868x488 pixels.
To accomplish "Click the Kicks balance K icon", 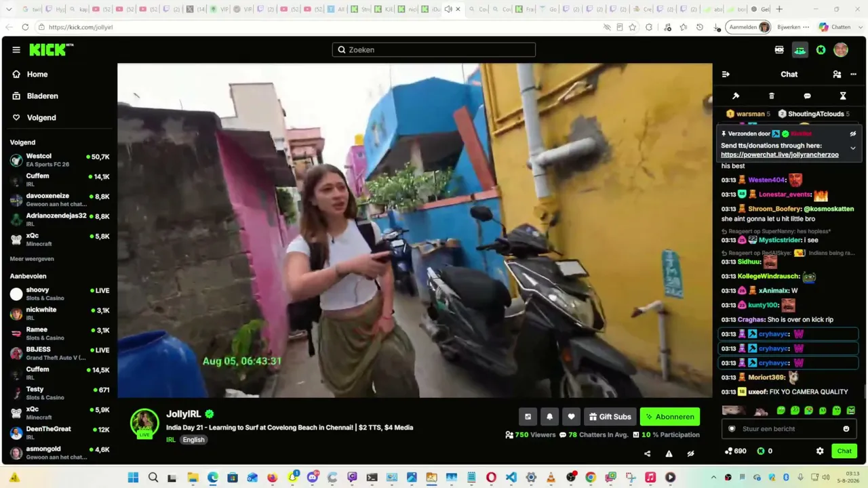I will [761, 451].
